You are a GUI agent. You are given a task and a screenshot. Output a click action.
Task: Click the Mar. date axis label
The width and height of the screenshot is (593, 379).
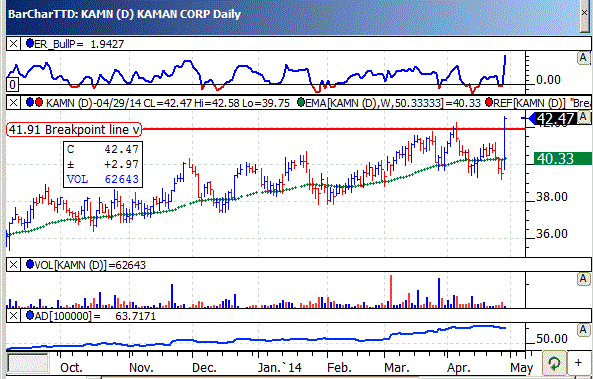(396, 368)
